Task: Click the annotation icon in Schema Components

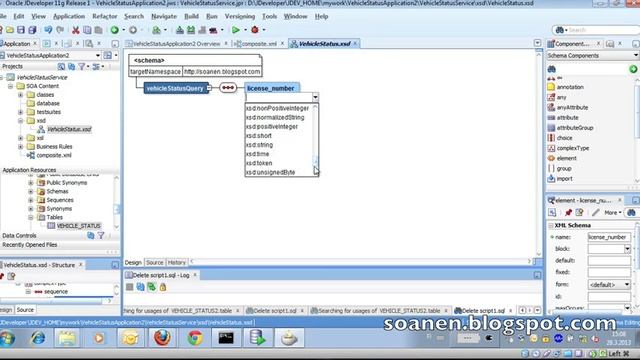Action: tap(551, 87)
